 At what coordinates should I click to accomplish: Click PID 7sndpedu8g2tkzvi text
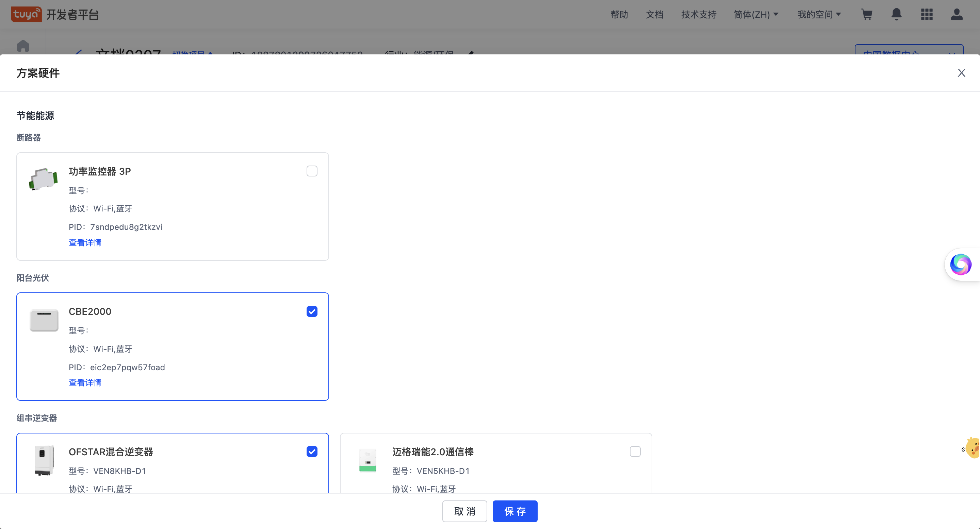pyautogui.click(x=116, y=227)
